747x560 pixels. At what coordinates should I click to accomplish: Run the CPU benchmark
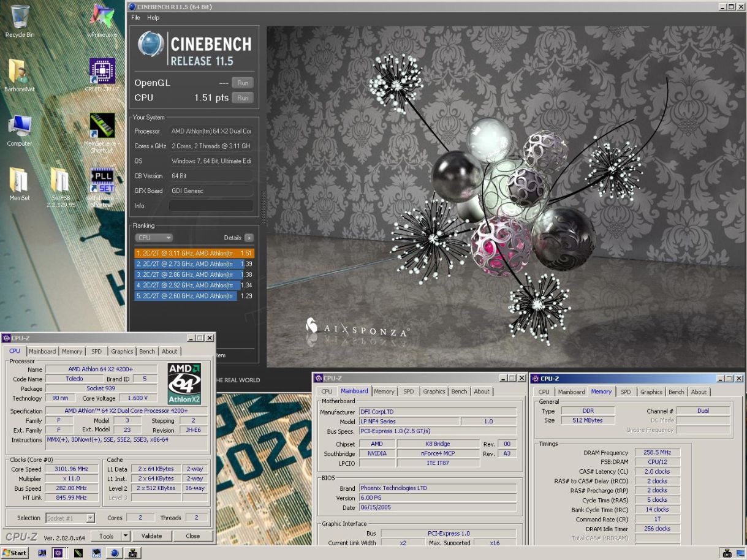pos(243,98)
